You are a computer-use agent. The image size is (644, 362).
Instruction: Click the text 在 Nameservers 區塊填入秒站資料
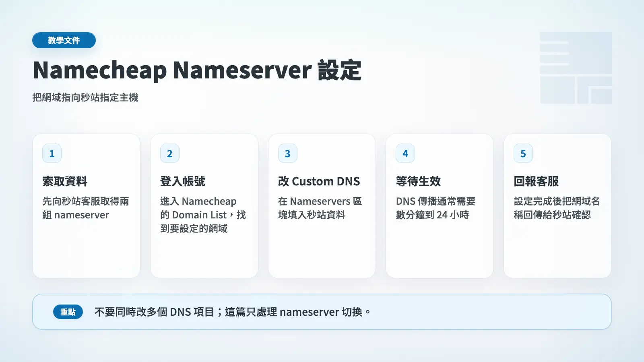320,208
